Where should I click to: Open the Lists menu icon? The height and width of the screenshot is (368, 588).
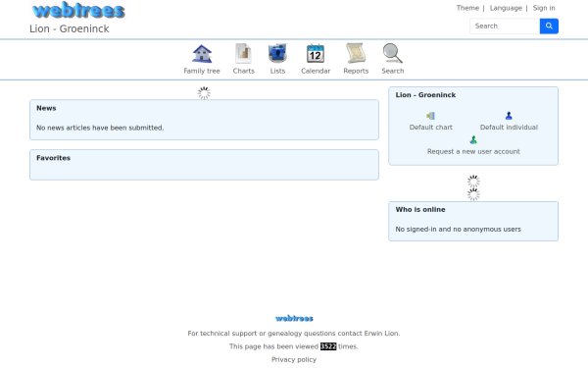coord(277,53)
